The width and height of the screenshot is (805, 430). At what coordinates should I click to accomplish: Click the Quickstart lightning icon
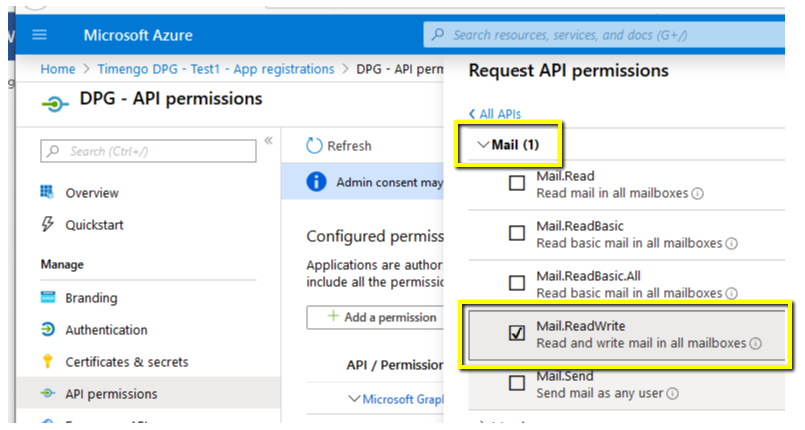[x=47, y=225]
